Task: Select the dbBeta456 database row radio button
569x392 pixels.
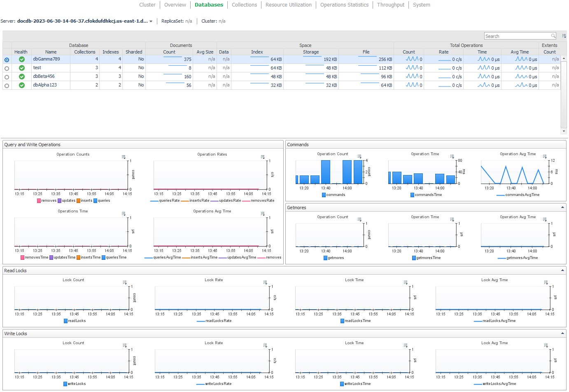Action: [7, 77]
